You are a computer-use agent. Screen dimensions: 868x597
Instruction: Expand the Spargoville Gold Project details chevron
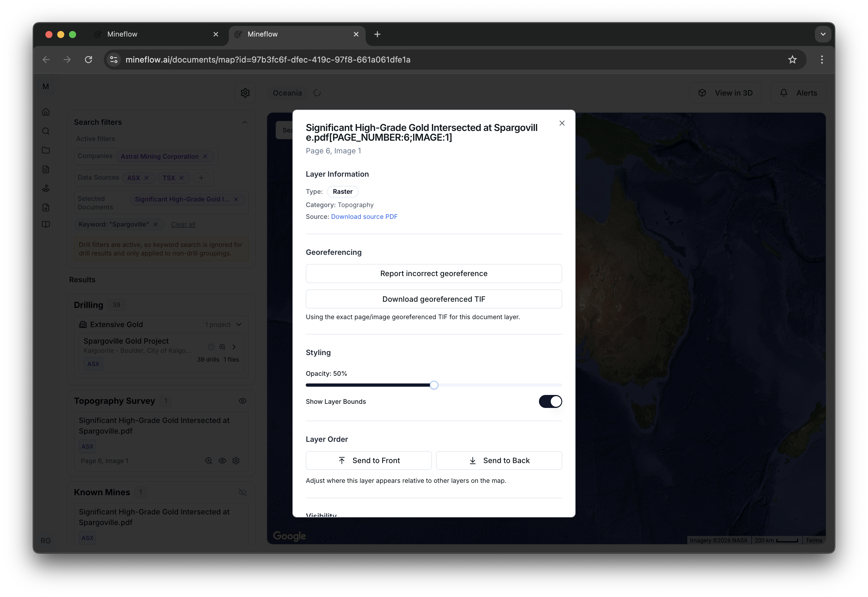pos(234,347)
